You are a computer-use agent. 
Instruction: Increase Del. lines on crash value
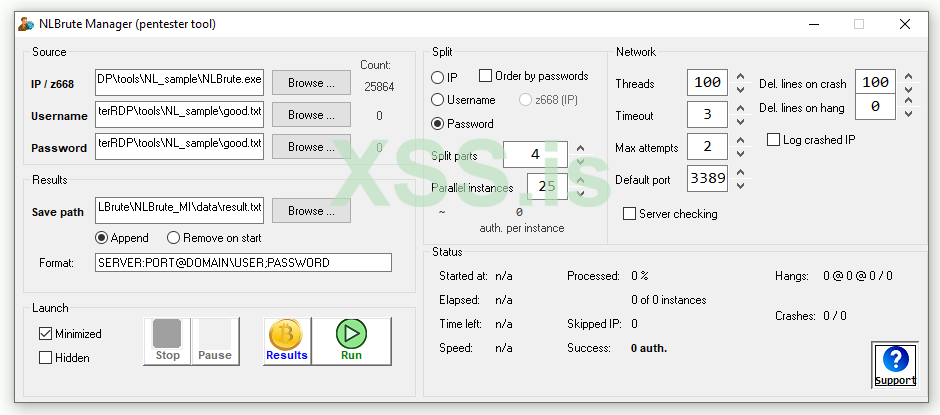pyautogui.click(x=909, y=76)
